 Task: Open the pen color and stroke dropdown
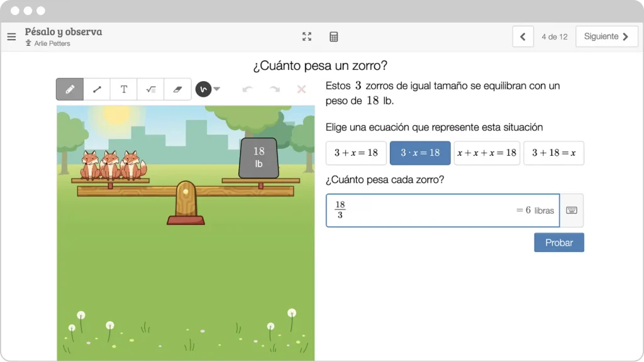click(x=208, y=89)
